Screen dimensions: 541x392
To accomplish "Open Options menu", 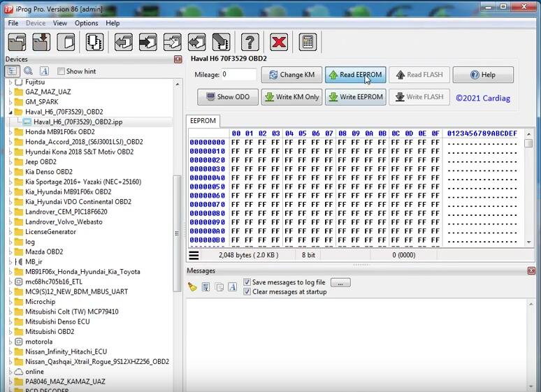I will (86, 23).
